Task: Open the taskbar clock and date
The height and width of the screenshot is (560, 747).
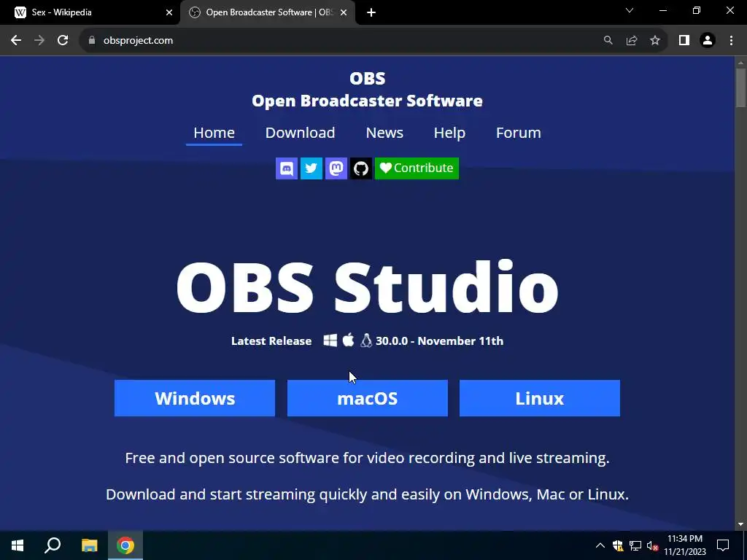Action: click(x=685, y=545)
